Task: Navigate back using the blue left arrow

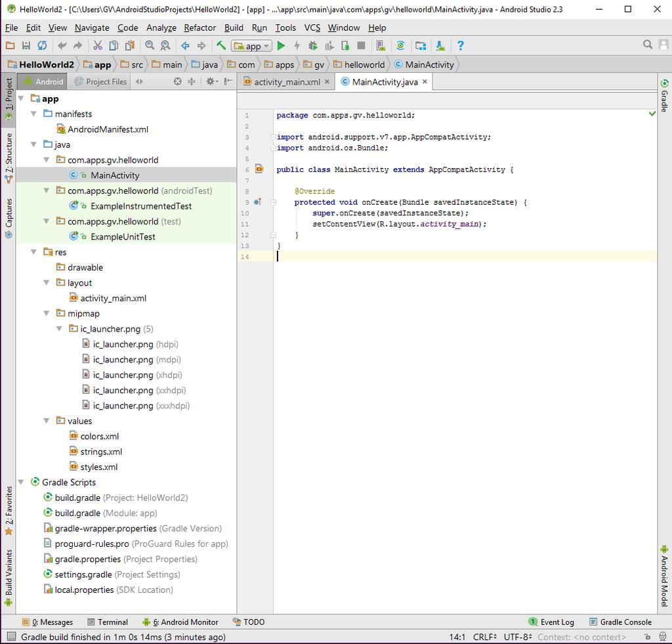Action: [186, 45]
